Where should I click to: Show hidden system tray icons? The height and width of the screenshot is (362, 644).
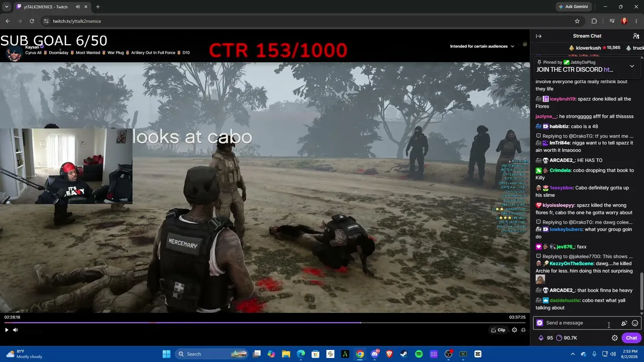(x=573, y=354)
